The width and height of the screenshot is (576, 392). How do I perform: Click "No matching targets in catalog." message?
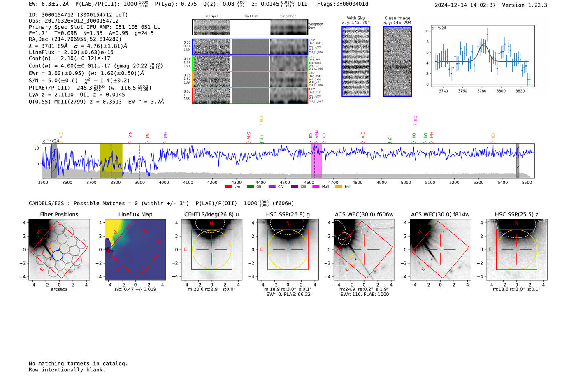[78, 364]
